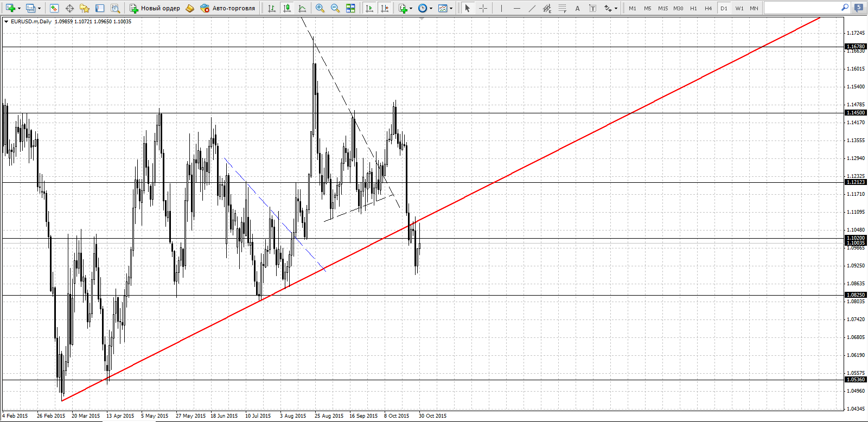Select the 1.05360 horizontal level label

[x=856, y=380]
